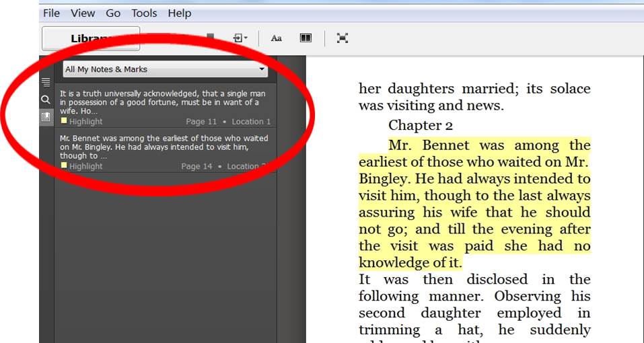Open the 'It is a truth universally' highlight
Image resolution: width=644 pixels, height=343 pixels.
(166, 107)
